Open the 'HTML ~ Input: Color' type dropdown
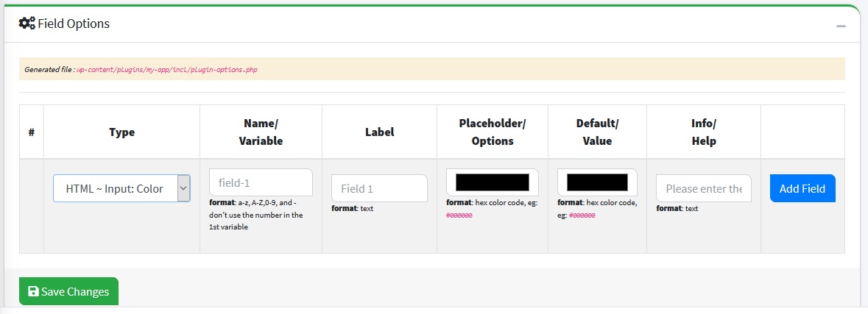 (121, 188)
